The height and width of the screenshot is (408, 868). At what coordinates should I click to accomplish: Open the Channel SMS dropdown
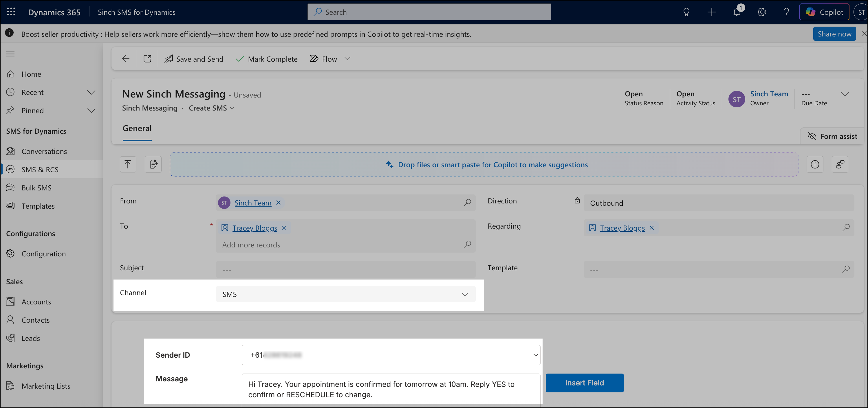tap(346, 294)
